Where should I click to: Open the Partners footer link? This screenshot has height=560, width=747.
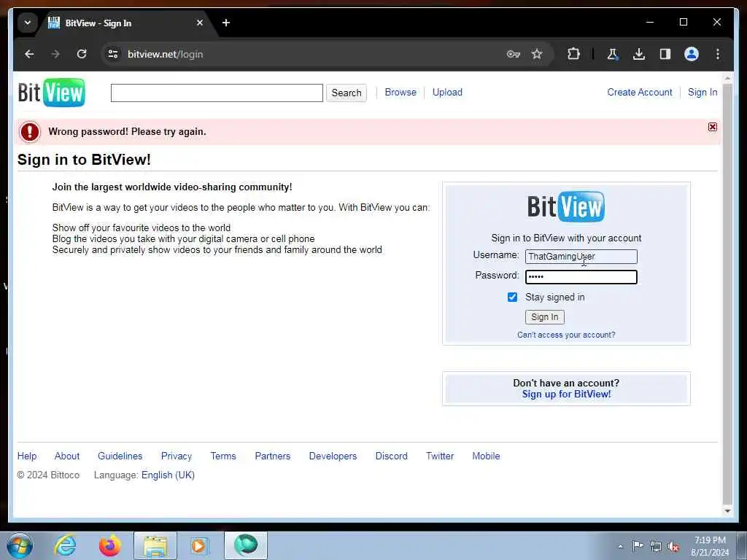[x=273, y=456]
